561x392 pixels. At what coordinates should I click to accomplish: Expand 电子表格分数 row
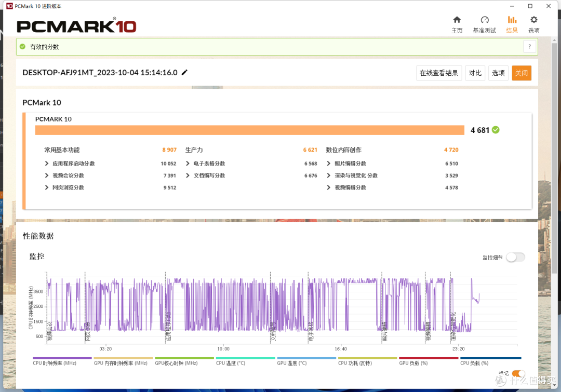[x=188, y=164]
